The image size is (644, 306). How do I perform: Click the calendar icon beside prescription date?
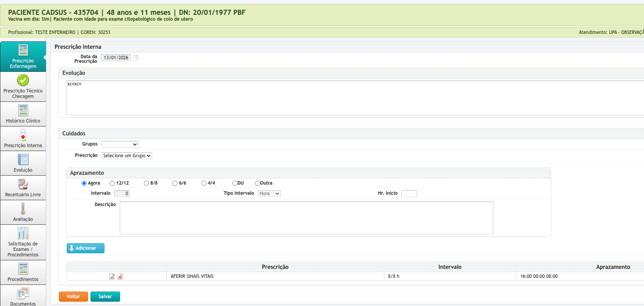click(x=136, y=58)
